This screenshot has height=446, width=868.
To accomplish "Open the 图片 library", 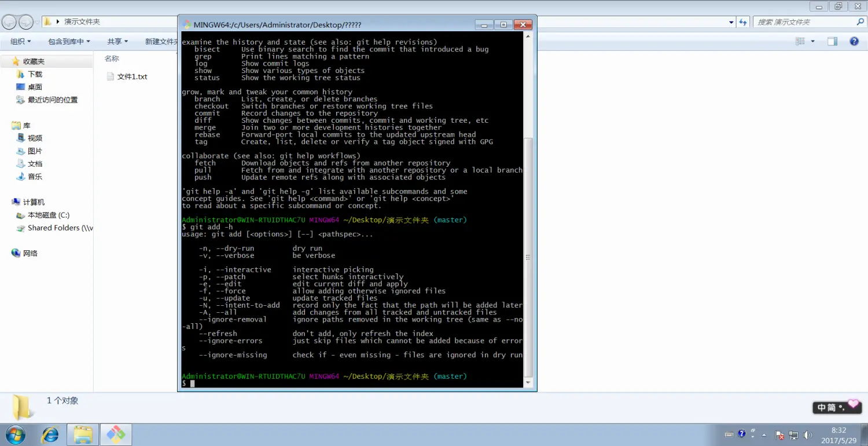I will 35,151.
